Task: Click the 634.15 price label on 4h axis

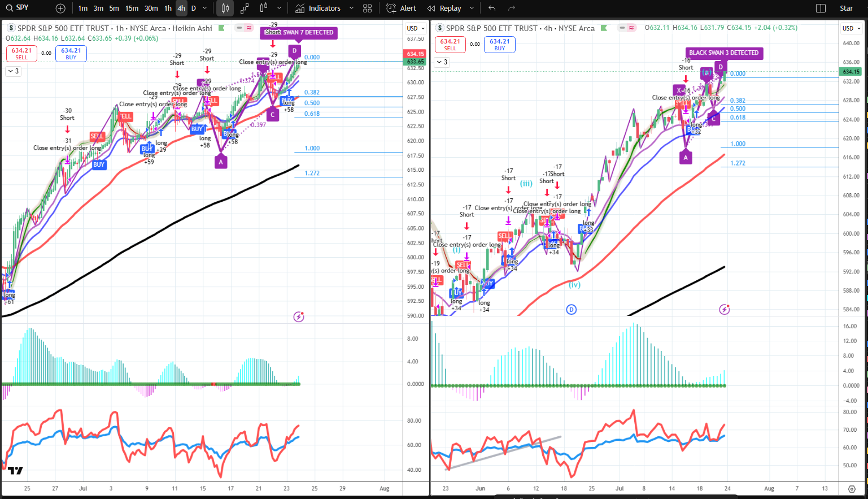Action: tap(851, 72)
